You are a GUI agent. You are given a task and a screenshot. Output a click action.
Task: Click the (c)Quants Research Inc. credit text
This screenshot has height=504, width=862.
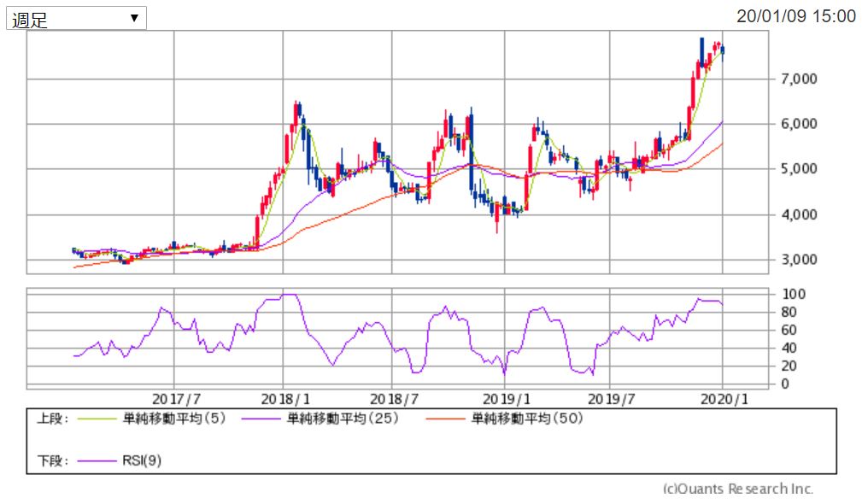tap(738, 489)
